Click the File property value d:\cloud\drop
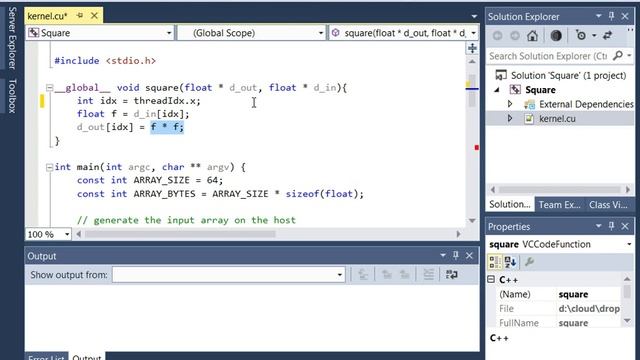This screenshot has width=640, height=360. point(589,309)
